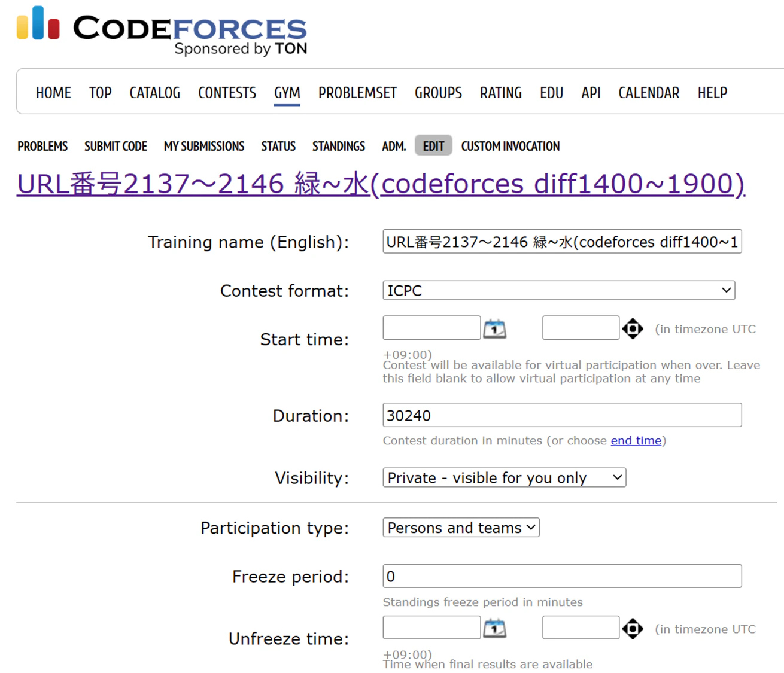This screenshot has width=784, height=673.
Task: Click the Codeforces bar chart logo
Action: (x=38, y=23)
